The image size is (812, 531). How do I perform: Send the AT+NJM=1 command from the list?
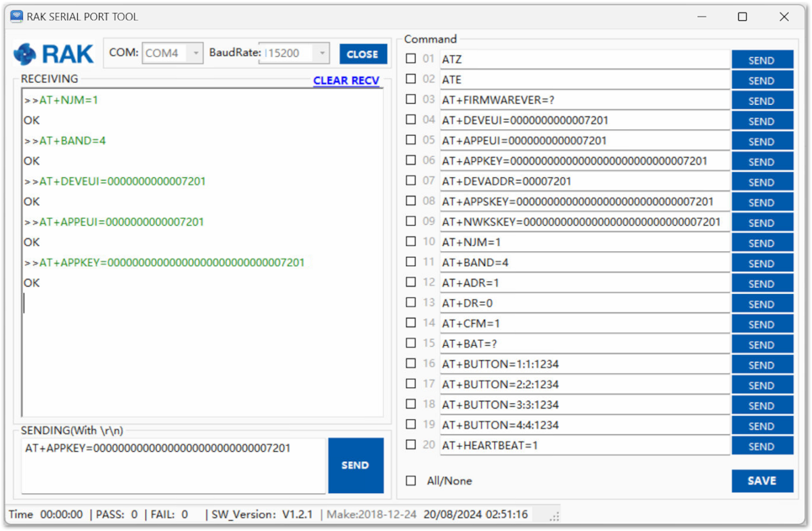[x=762, y=243]
